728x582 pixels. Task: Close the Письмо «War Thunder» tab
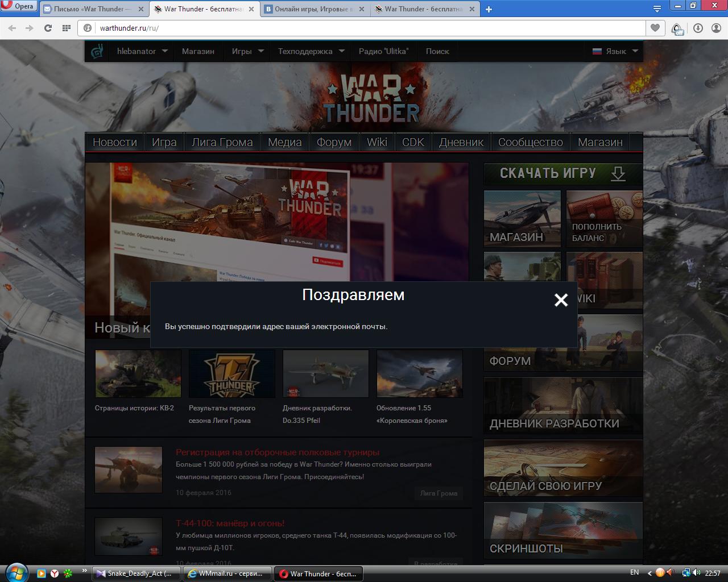[x=141, y=9]
